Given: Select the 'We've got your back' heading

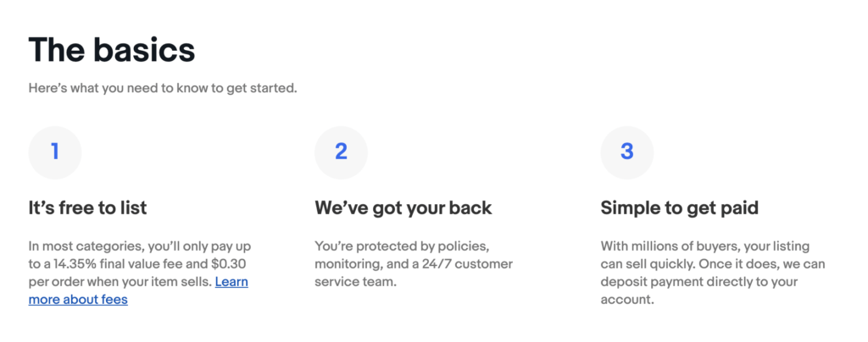Looking at the screenshot, I should click(x=403, y=207).
